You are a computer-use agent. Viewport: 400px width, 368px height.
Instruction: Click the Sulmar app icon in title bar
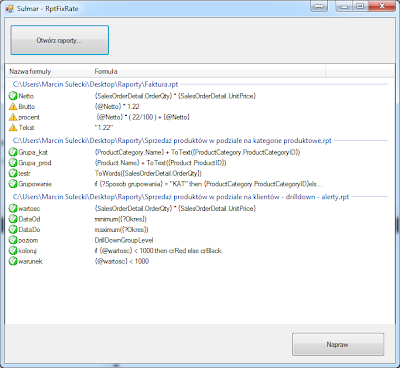coord(9,8)
